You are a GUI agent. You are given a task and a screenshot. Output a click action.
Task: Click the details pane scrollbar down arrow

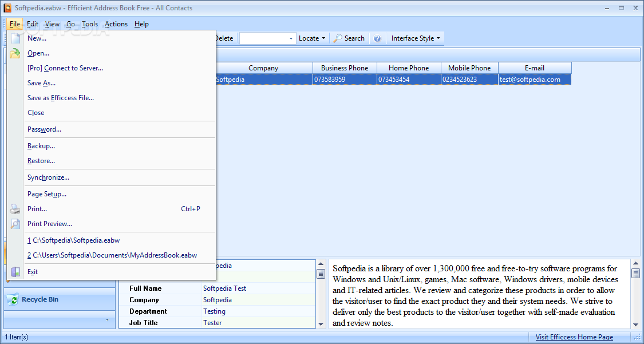coord(321,325)
